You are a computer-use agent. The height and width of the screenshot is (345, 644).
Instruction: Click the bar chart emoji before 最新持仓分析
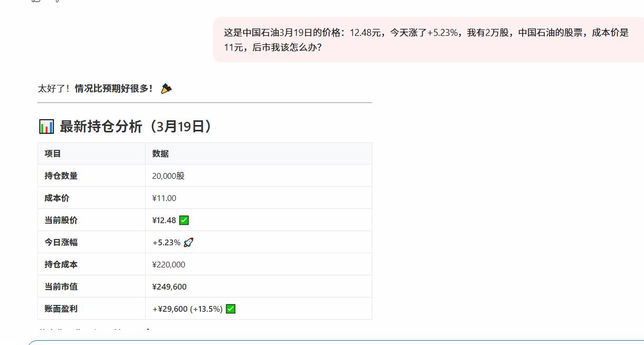point(46,127)
